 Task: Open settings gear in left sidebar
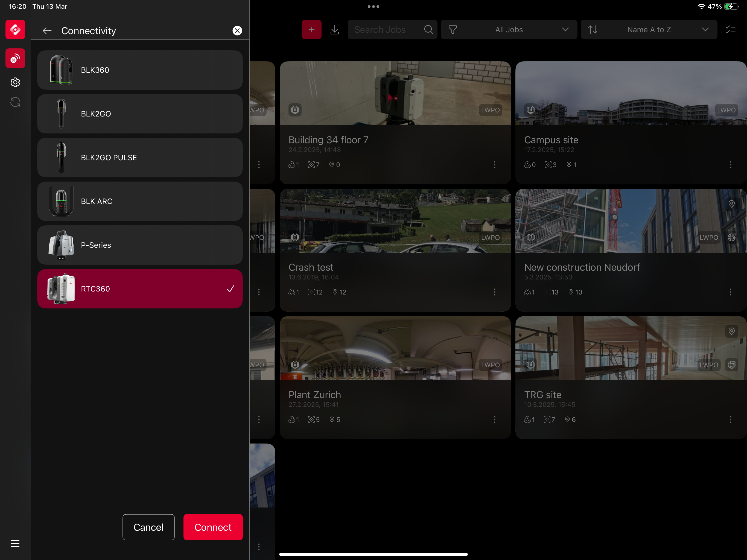click(15, 82)
